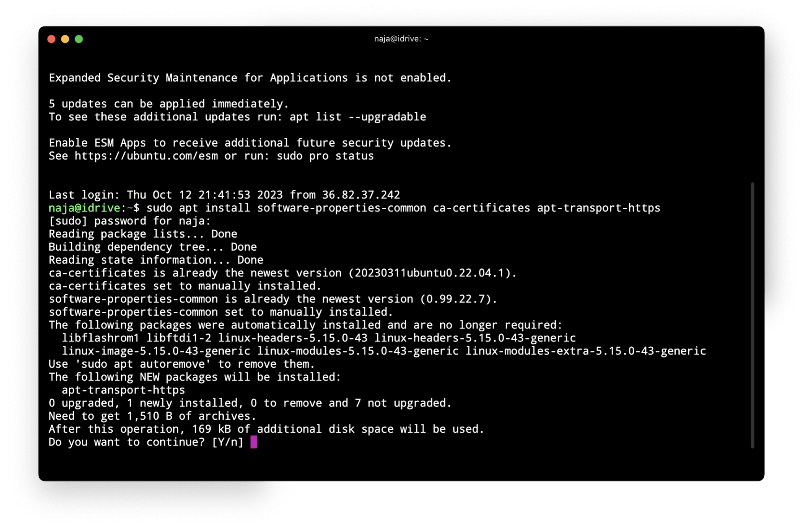Click '0 upgraded, 1 newly installed' line
This screenshot has width=803, height=532.
250,403
